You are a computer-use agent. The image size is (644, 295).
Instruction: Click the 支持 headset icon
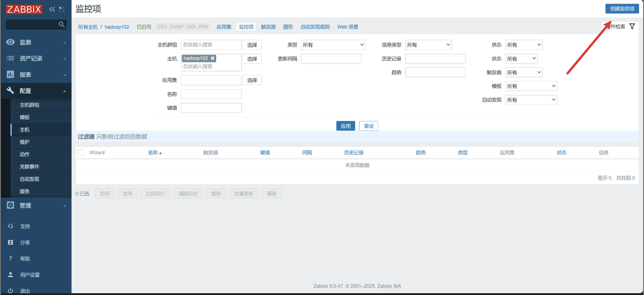tap(11, 227)
